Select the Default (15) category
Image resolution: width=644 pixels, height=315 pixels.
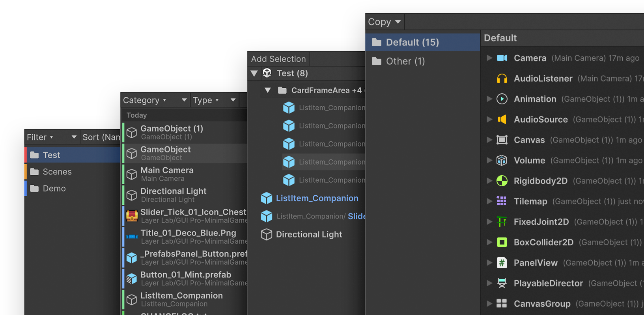[x=423, y=42]
